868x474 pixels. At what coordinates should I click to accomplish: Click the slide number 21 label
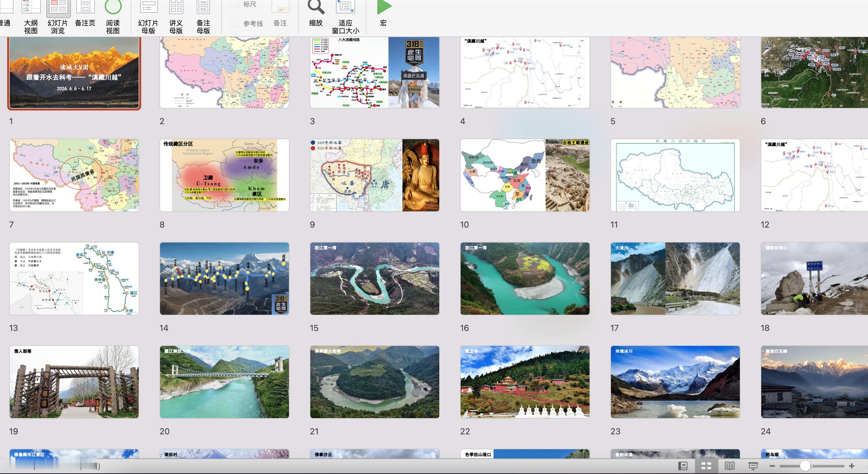[314, 431]
